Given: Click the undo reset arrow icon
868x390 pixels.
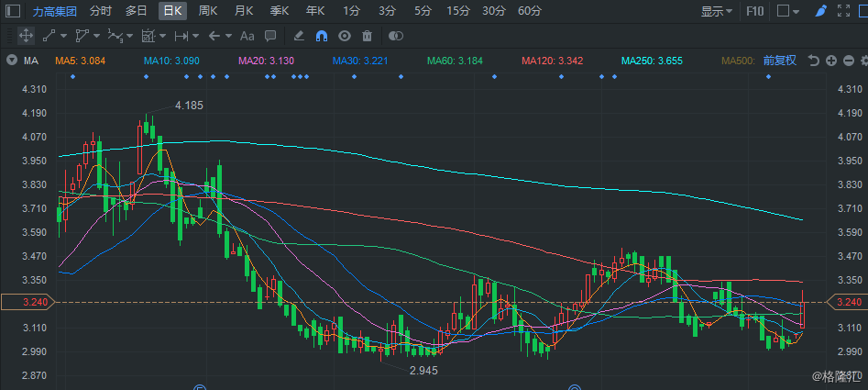Looking at the screenshot, I should coord(813,61).
